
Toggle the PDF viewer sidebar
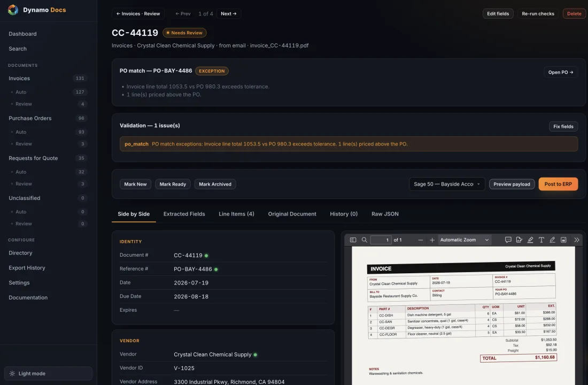(x=353, y=240)
